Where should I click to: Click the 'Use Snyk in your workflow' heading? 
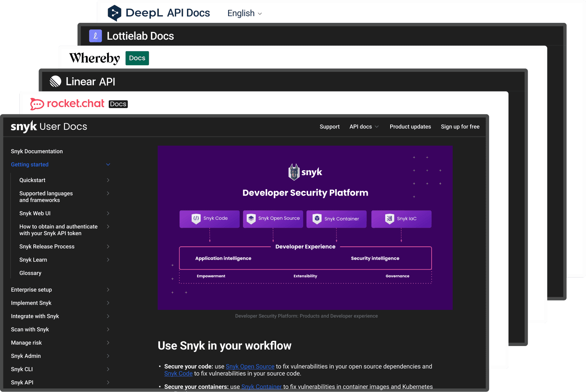225,346
